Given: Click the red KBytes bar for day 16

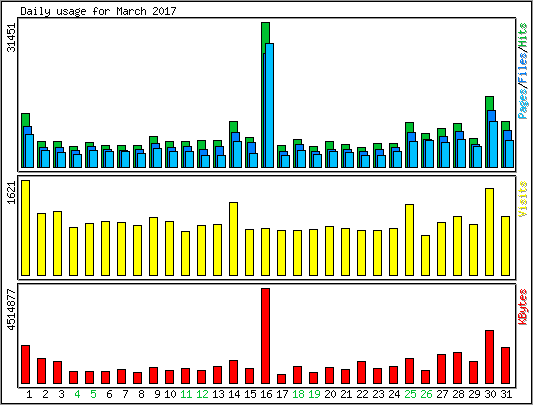Looking at the screenshot, I should point(265,336).
